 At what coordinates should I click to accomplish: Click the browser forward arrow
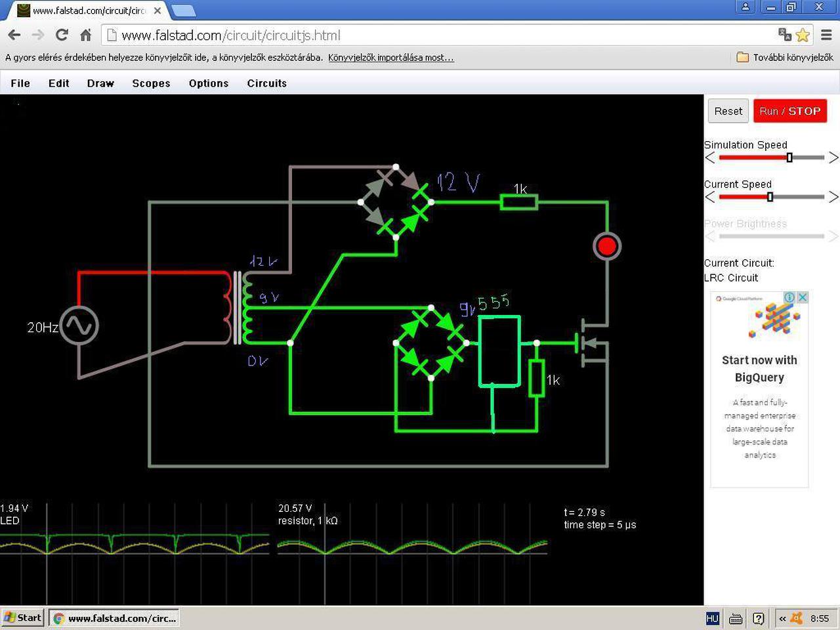coord(38,35)
